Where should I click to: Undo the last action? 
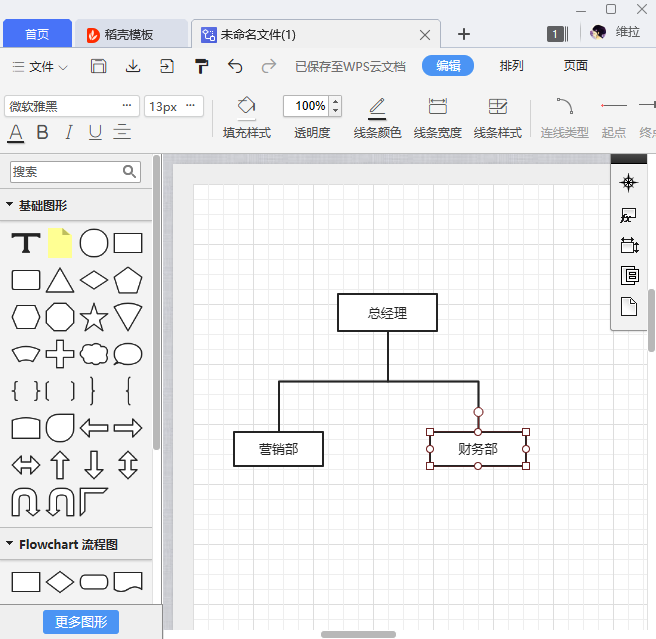tap(235, 66)
